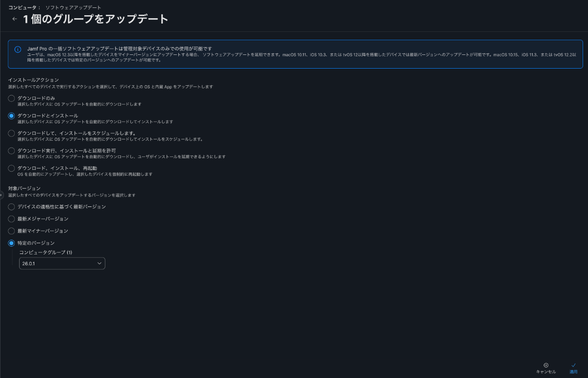Open the version selector showing 26.0.1
Screen dimensions: 588x378
pos(62,263)
